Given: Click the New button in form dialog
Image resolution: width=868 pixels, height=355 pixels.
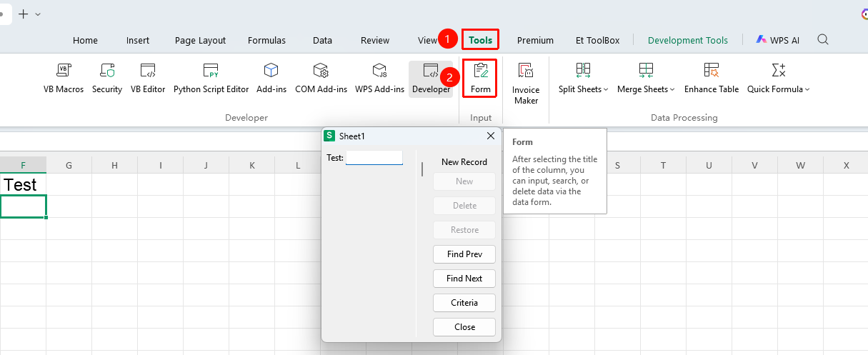Looking at the screenshot, I should tap(464, 181).
